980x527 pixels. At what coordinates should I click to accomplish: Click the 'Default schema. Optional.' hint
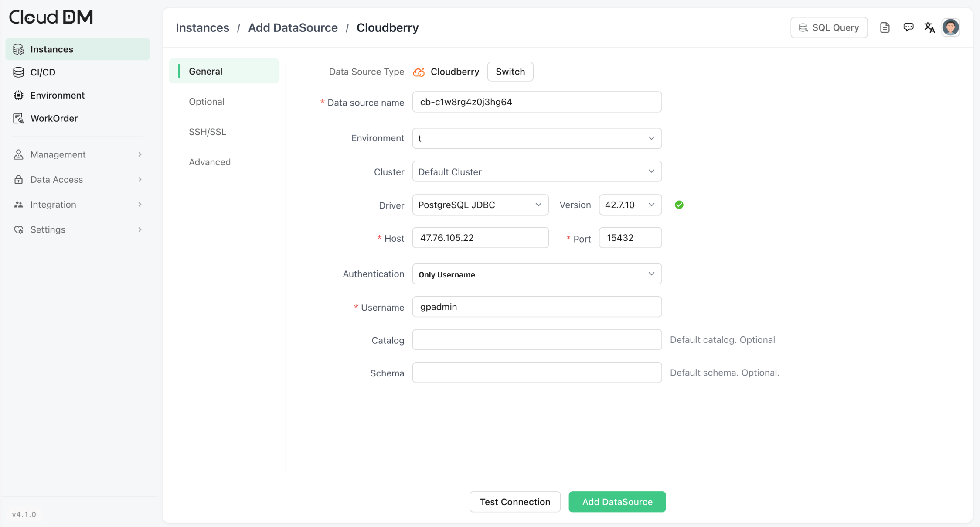(x=725, y=373)
